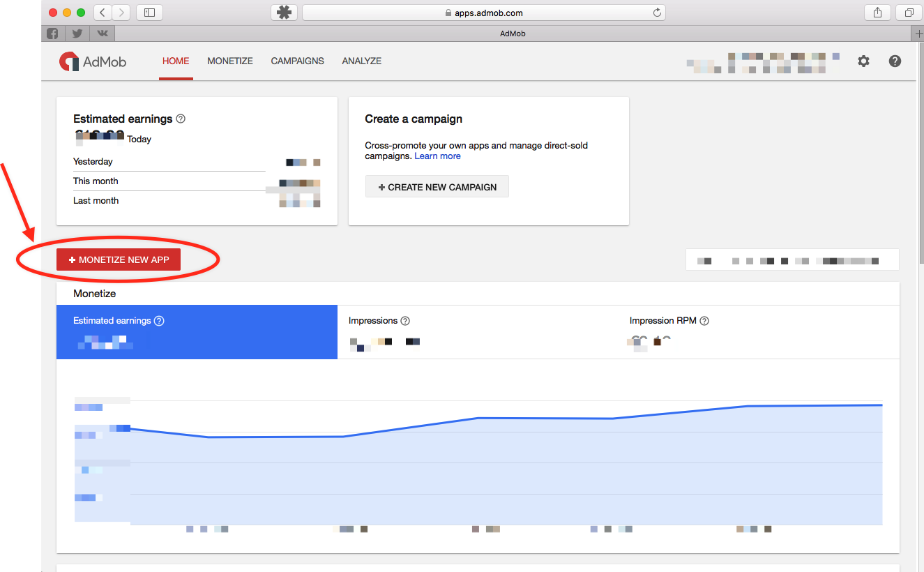Click help icon next to Estimated earnings card title

click(x=181, y=119)
